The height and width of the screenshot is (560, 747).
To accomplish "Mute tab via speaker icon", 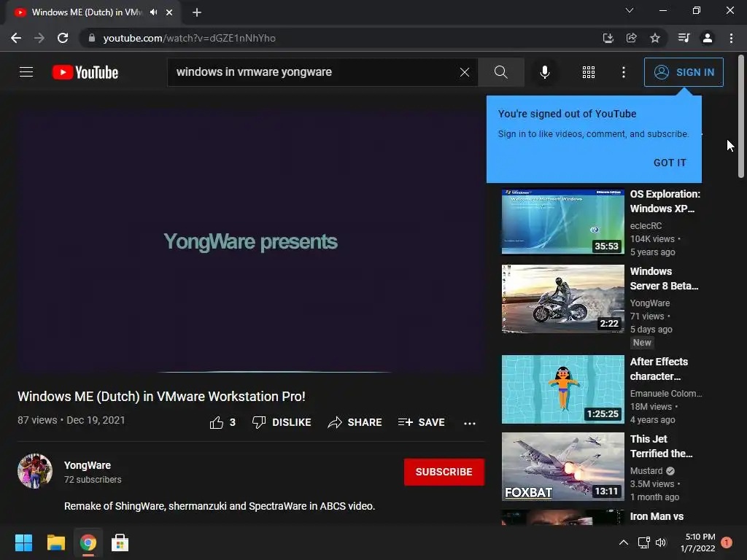I will point(153,12).
